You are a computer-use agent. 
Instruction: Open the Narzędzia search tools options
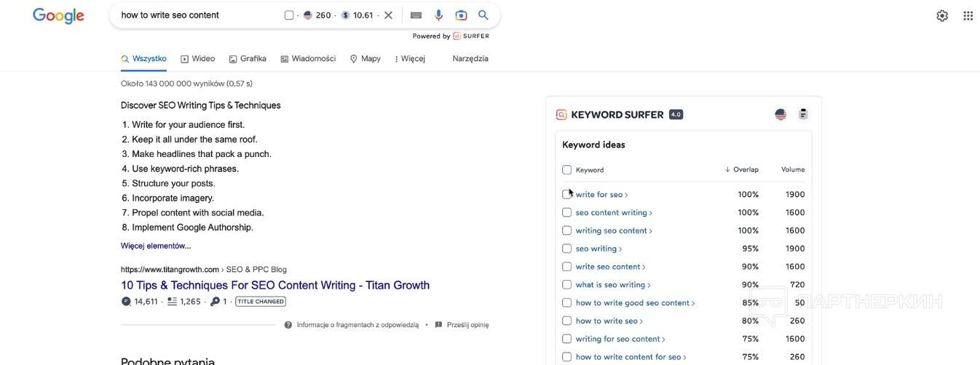point(470,59)
